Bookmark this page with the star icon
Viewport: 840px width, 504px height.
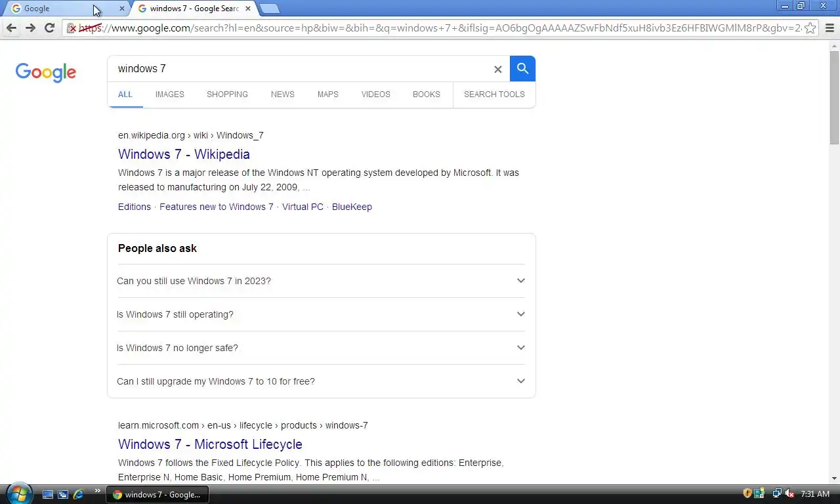click(x=810, y=28)
